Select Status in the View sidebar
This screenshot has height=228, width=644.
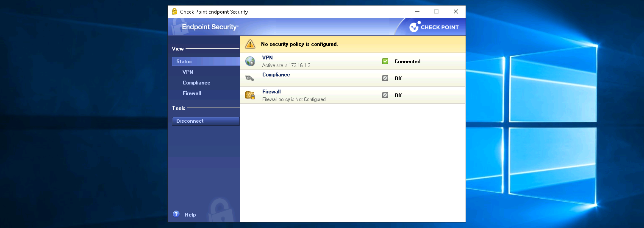184,62
